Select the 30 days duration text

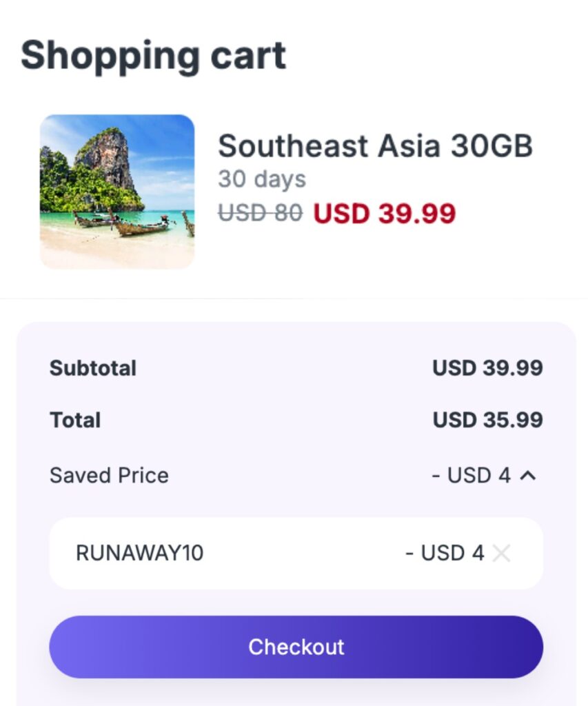click(262, 179)
